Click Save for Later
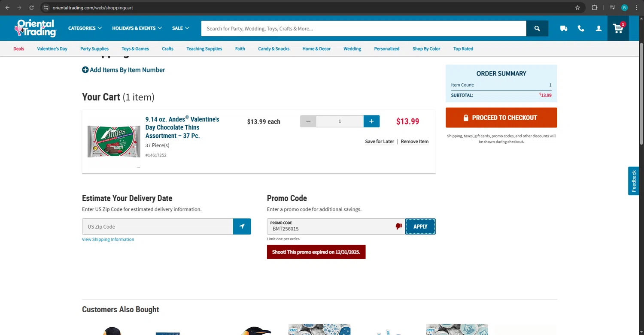 pyautogui.click(x=380, y=142)
